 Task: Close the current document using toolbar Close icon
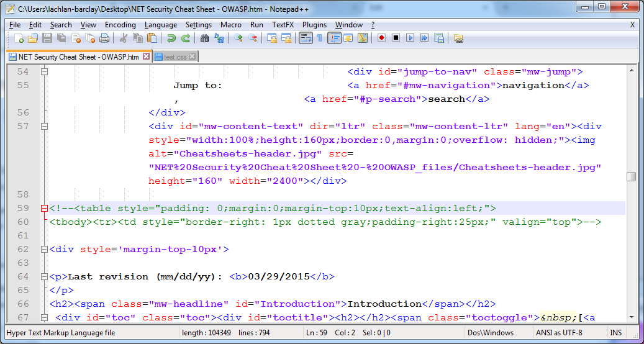(76, 38)
